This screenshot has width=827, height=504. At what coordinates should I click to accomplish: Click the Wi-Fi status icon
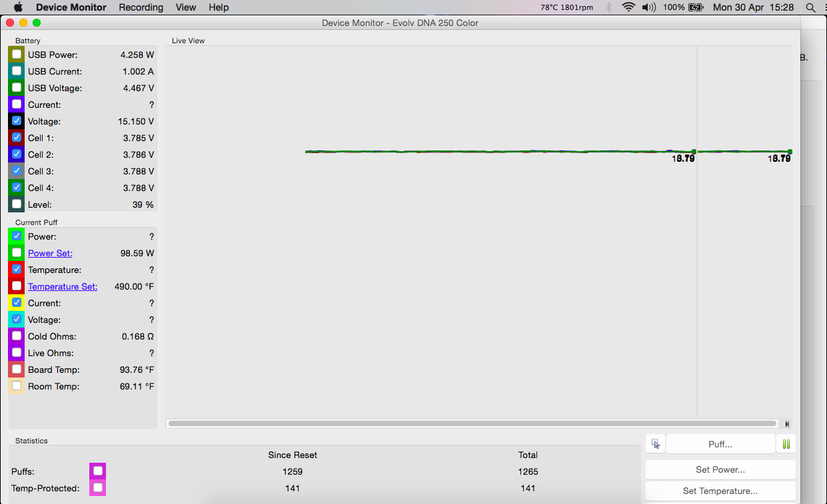pyautogui.click(x=628, y=7)
